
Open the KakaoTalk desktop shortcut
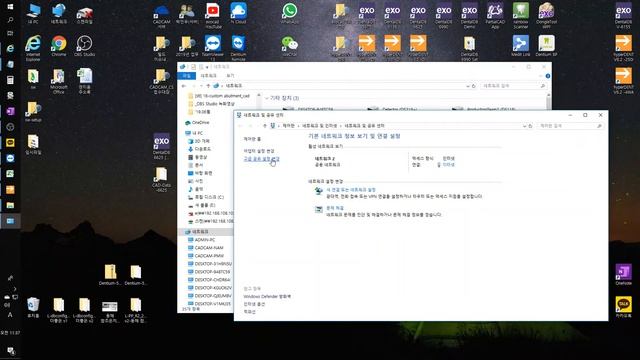[623, 307]
